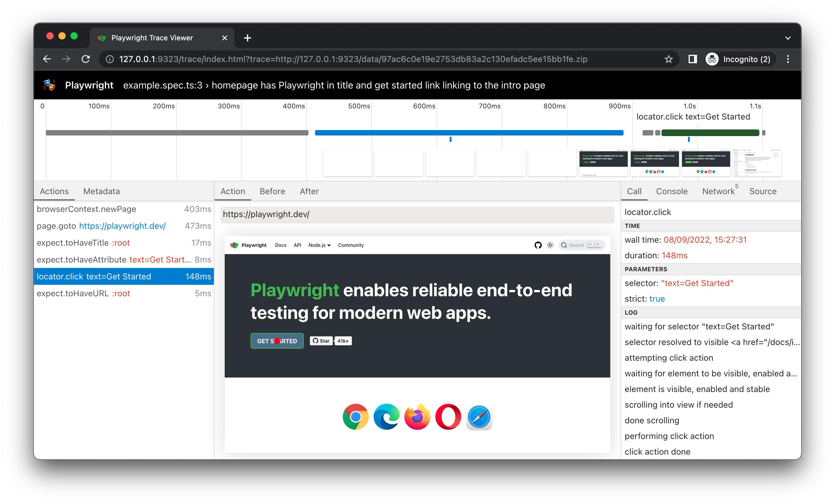Click the GET STARTED button on the page

click(277, 341)
